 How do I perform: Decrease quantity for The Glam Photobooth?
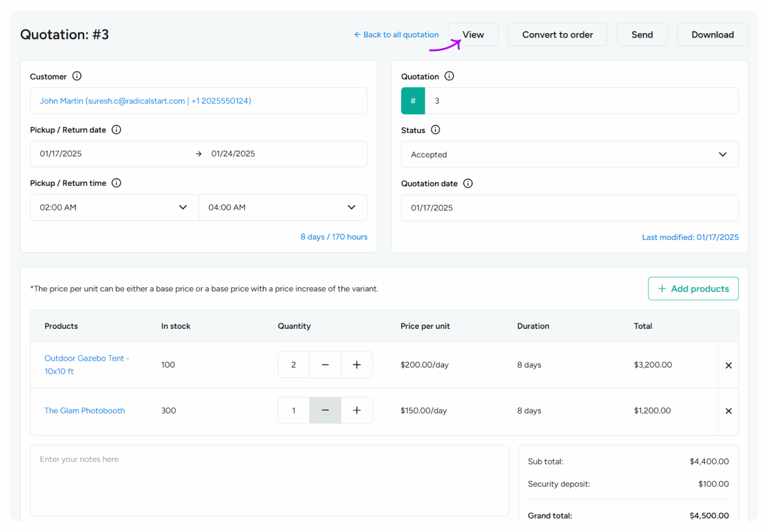325,411
